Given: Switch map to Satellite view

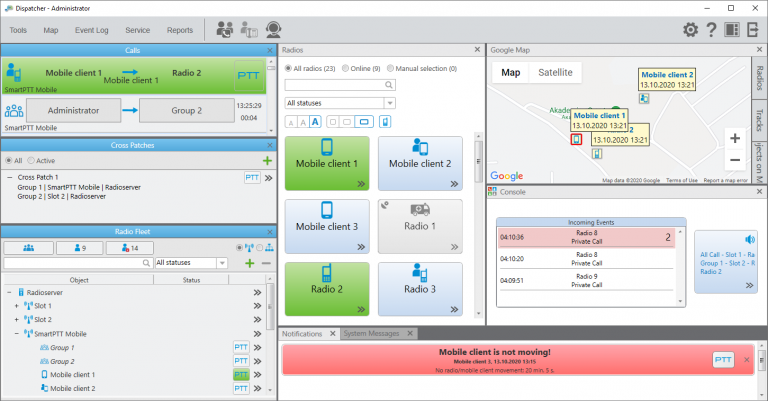Looking at the screenshot, I should click(x=555, y=72).
